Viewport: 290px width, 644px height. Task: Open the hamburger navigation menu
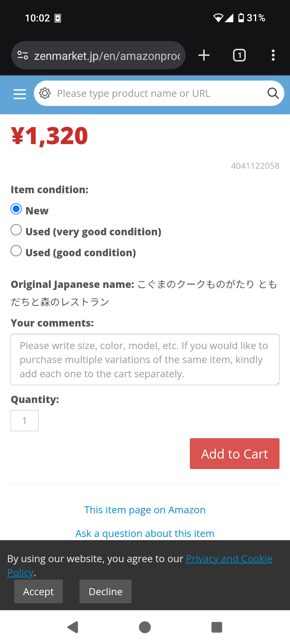(20, 94)
